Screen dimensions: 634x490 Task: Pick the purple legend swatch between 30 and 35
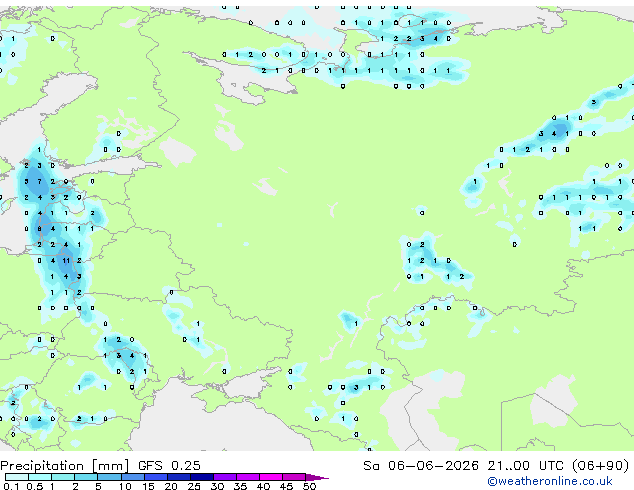pos(225,477)
